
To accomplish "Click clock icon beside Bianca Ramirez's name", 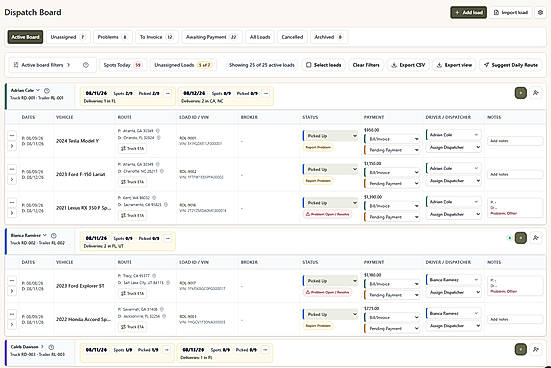I will 54,235.
